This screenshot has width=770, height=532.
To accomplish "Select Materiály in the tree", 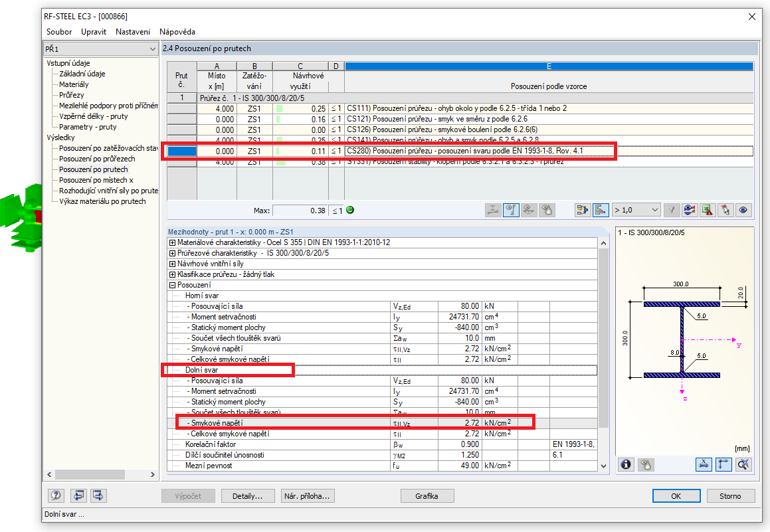I will coord(74,84).
